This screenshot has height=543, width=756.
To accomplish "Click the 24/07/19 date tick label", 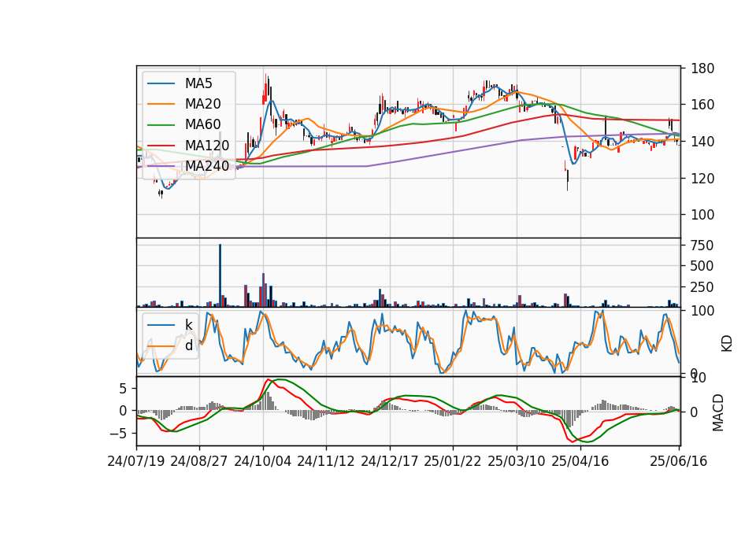I will pos(136,461).
